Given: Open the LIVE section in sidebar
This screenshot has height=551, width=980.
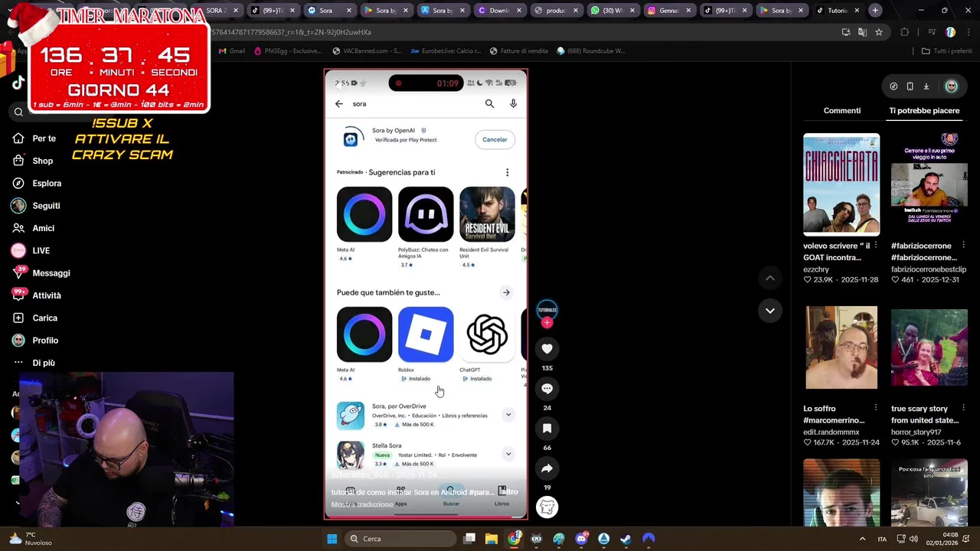Looking at the screenshot, I should (x=31, y=250).
